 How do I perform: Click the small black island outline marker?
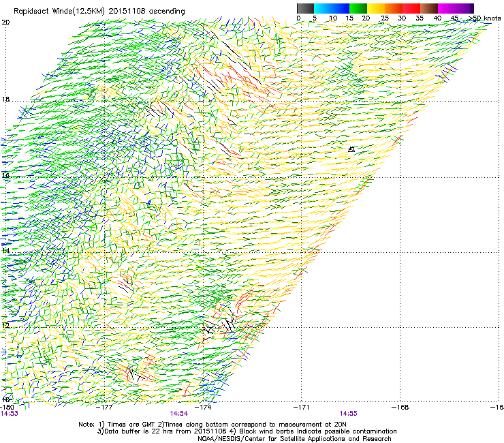click(x=351, y=149)
